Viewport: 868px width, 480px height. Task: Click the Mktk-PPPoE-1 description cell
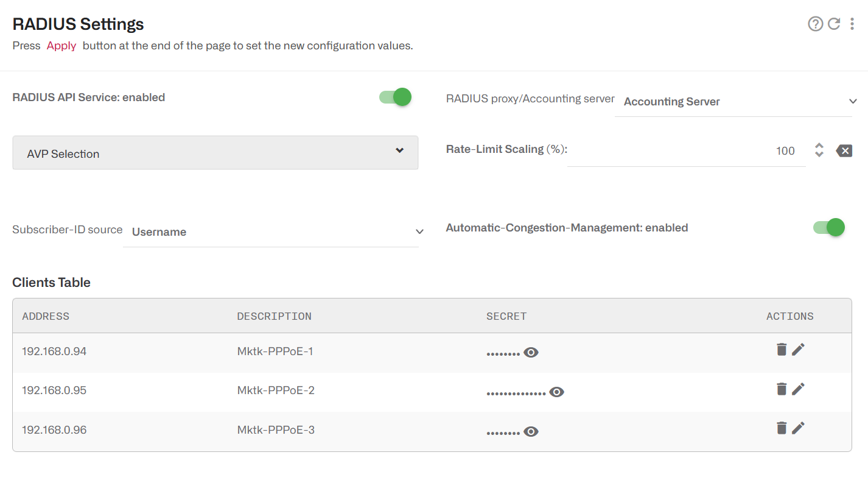pyautogui.click(x=275, y=351)
